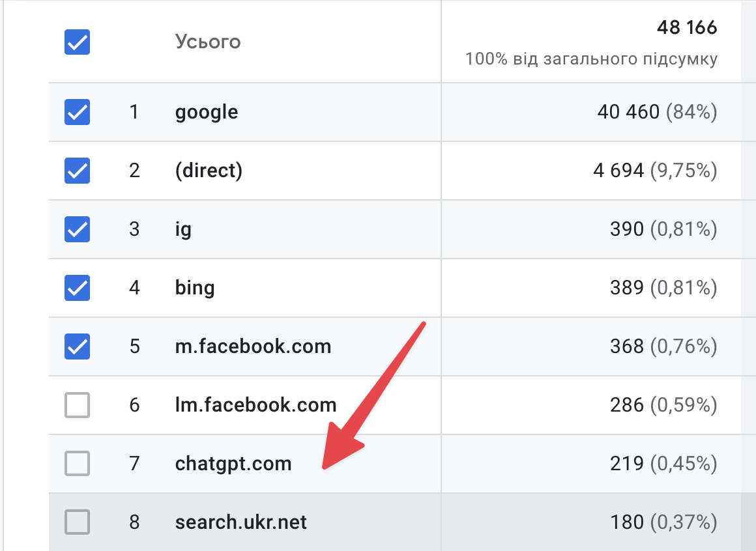
Task: Uncheck the (direct) row checkbox
Action: (77, 171)
